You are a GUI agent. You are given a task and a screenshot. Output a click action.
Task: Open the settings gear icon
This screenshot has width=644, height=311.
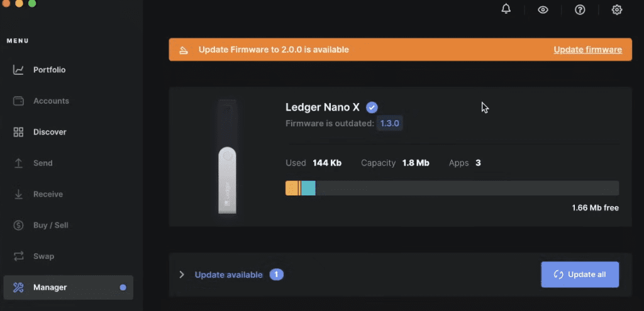tap(617, 10)
